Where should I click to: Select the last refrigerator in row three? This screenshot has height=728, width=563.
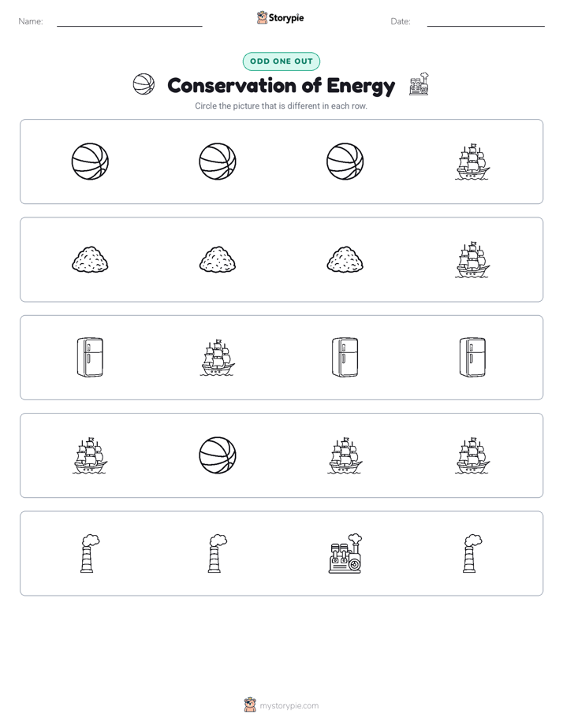point(472,358)
